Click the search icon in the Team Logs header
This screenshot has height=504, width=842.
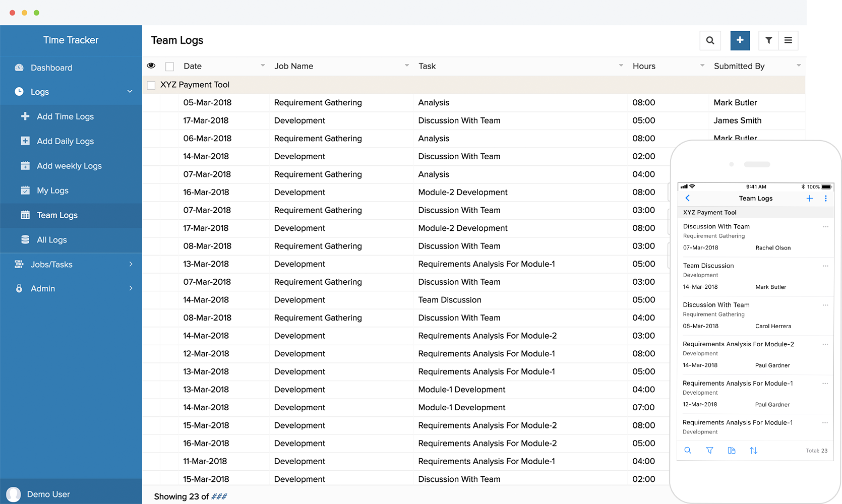710,40
